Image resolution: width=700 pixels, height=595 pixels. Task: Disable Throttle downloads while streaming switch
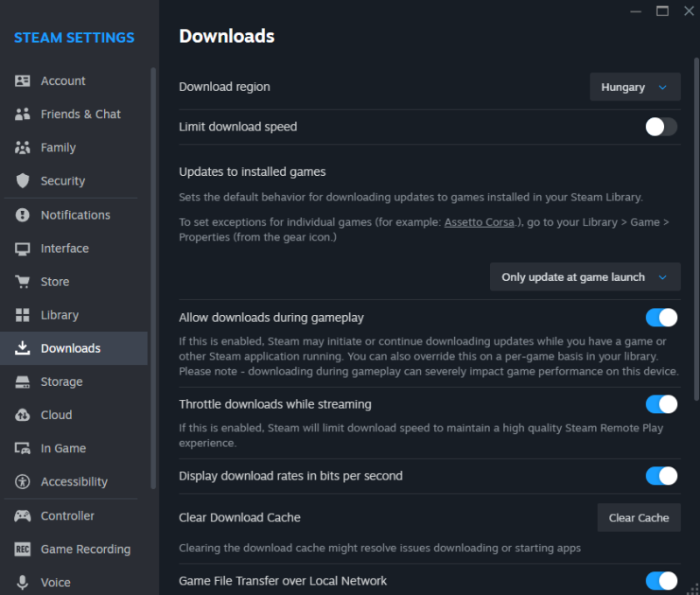pyautogui.click(x=661, y=403)
